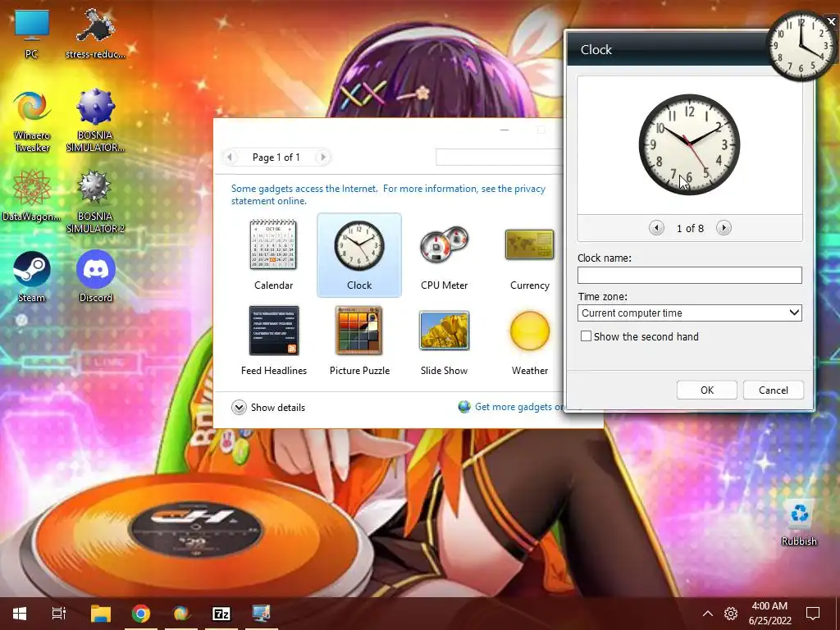Open the Time zone dropdown
The width and height of the screenshot is (840, 630).
click(689, 313)
